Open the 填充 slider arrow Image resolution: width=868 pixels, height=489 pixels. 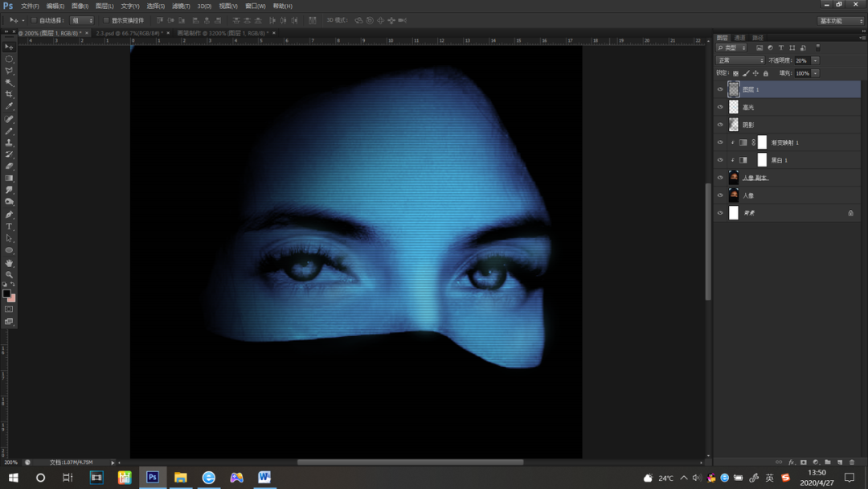tap(816, 73)
